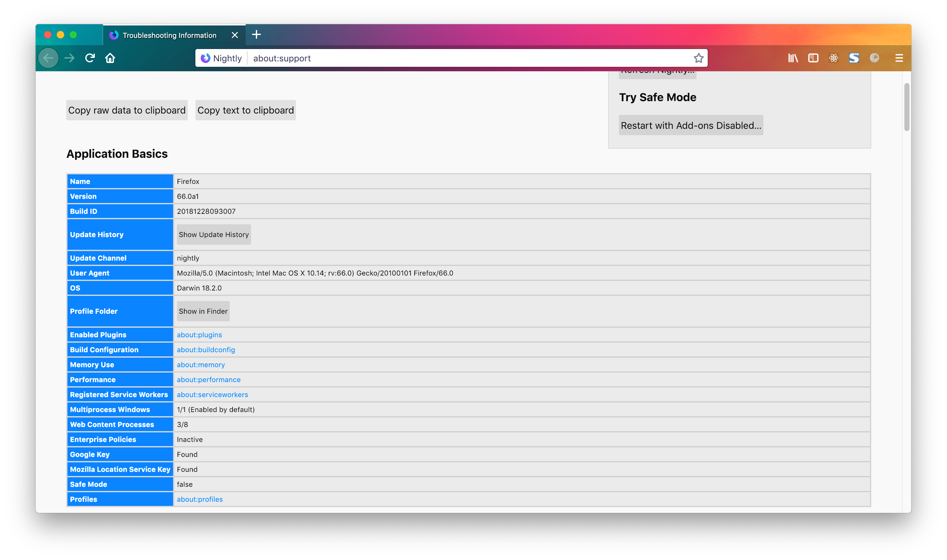Open the account avatar icon

[874, 58]
